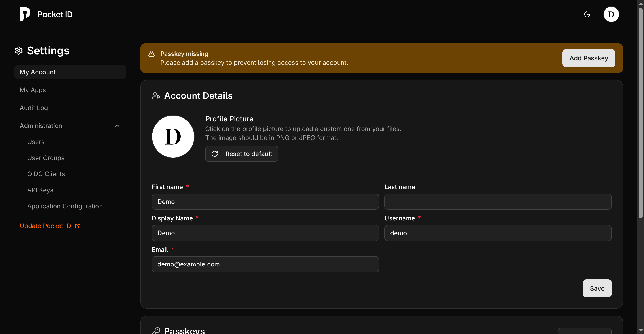This screenshot has width=644, height=334.
Task: Open the My Apps section
Action: pos(33,90)
